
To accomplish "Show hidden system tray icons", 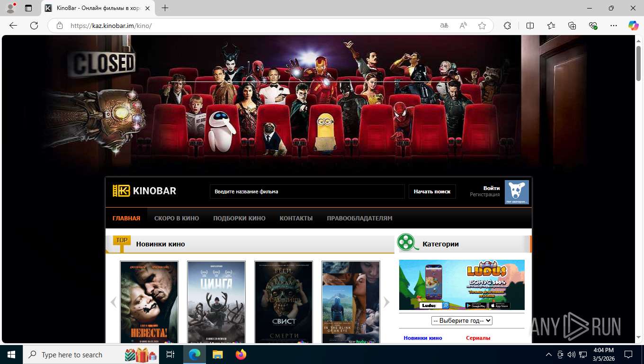I will point(549,355).
